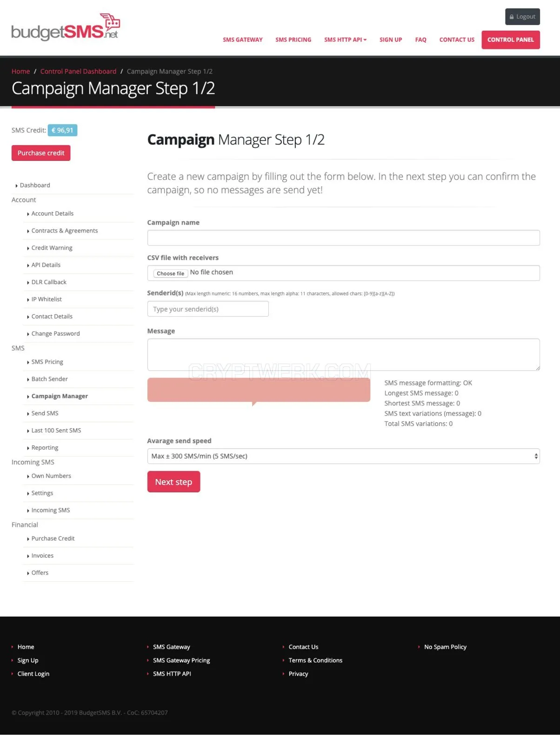Focus the Senderid(s) text field
Viewport: 560px width, 744px height.
pyautogui.click(x=208, y=309)
